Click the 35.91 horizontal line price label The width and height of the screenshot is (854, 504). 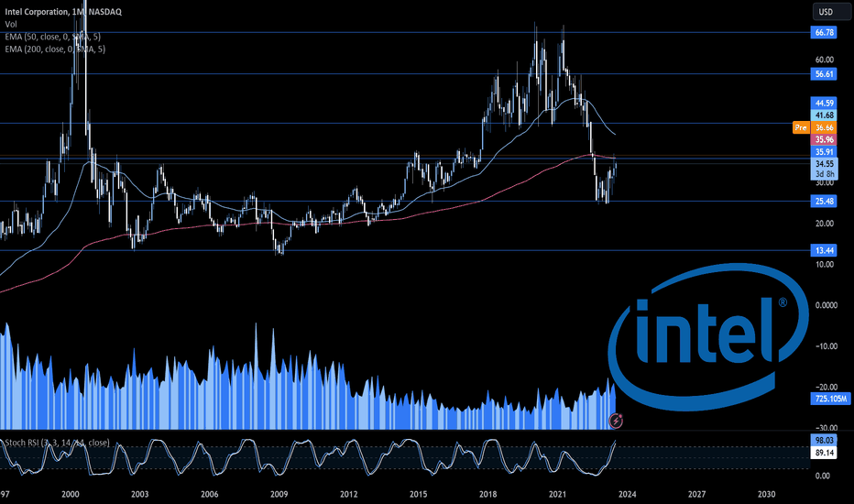coord(824,152)
